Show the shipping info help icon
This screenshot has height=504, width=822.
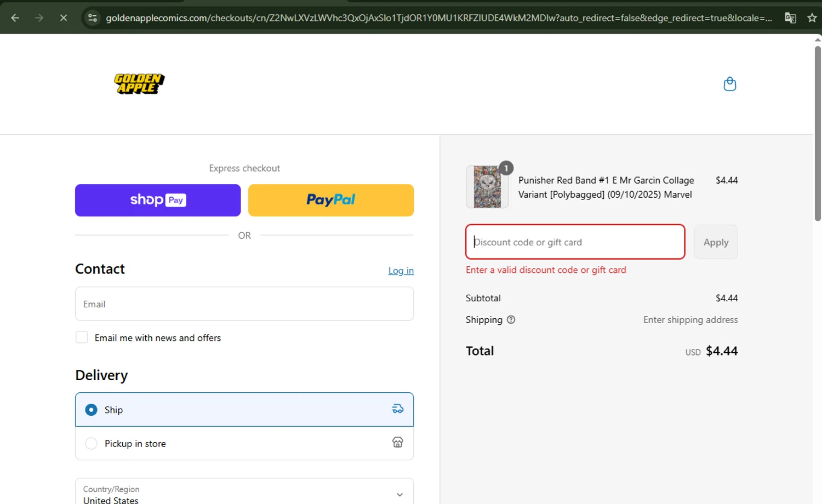511,319
